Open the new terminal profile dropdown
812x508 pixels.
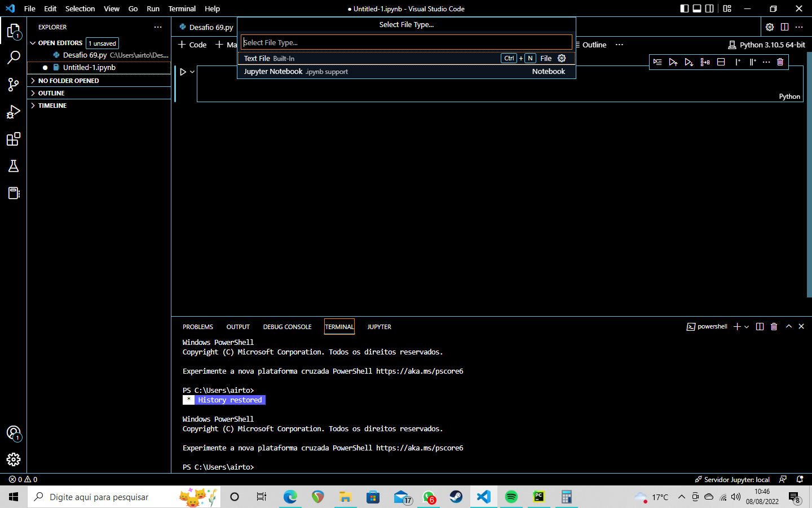747,327
